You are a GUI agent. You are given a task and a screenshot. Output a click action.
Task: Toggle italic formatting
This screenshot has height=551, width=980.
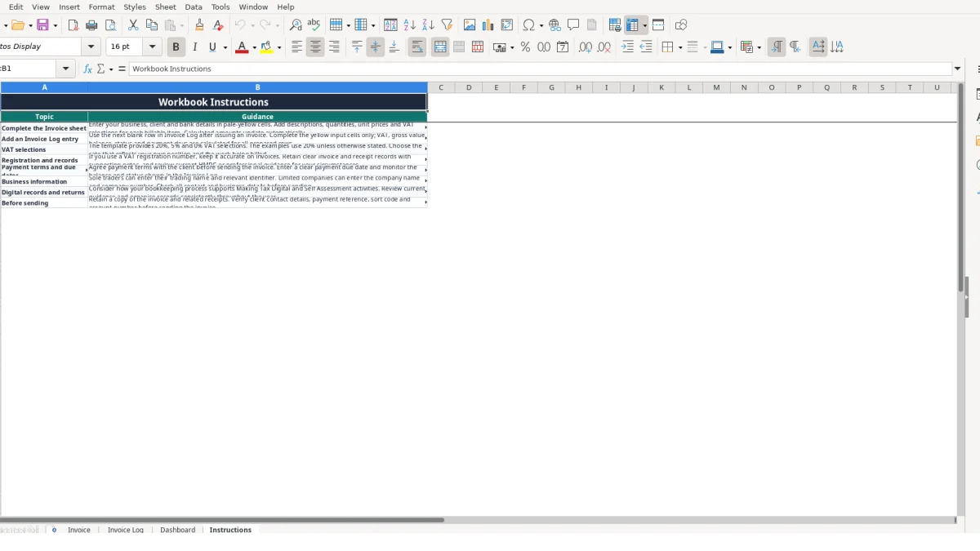coord(194,47)
